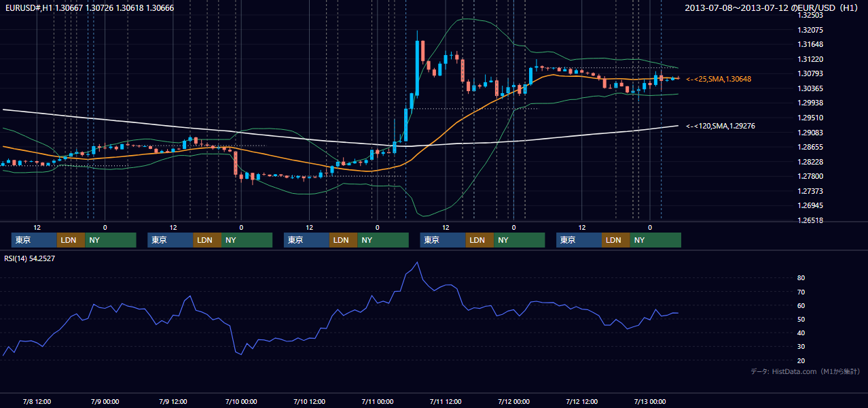Select the 7/10 12:00 time axis label
Screen dimensions: 868x408
click(309, 401)
